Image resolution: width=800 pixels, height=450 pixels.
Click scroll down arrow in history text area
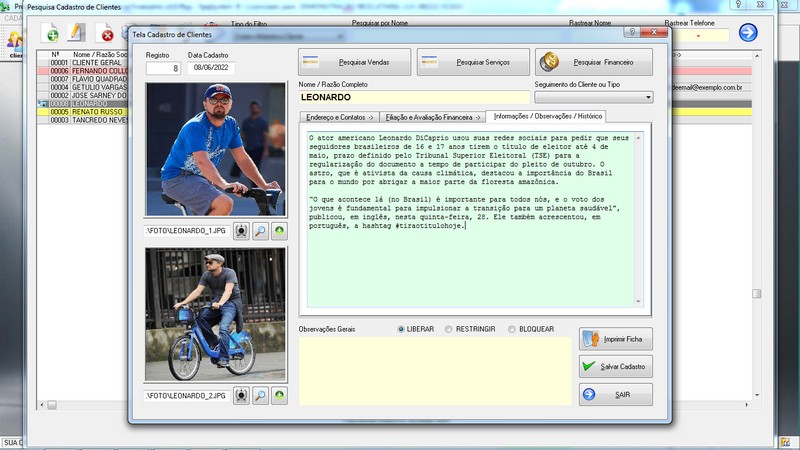pyautogui.click(x=638, y=302)
